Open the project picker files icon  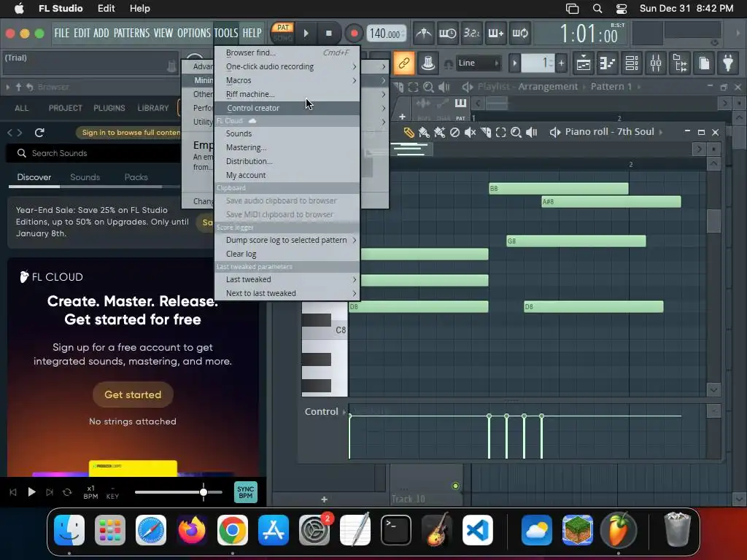coord(705,63)
